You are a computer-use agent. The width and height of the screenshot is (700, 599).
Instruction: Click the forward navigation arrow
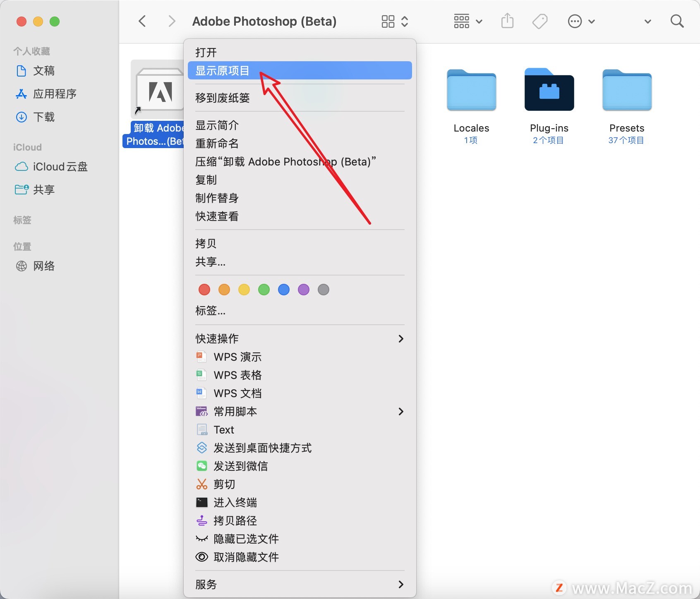(172, 21)
